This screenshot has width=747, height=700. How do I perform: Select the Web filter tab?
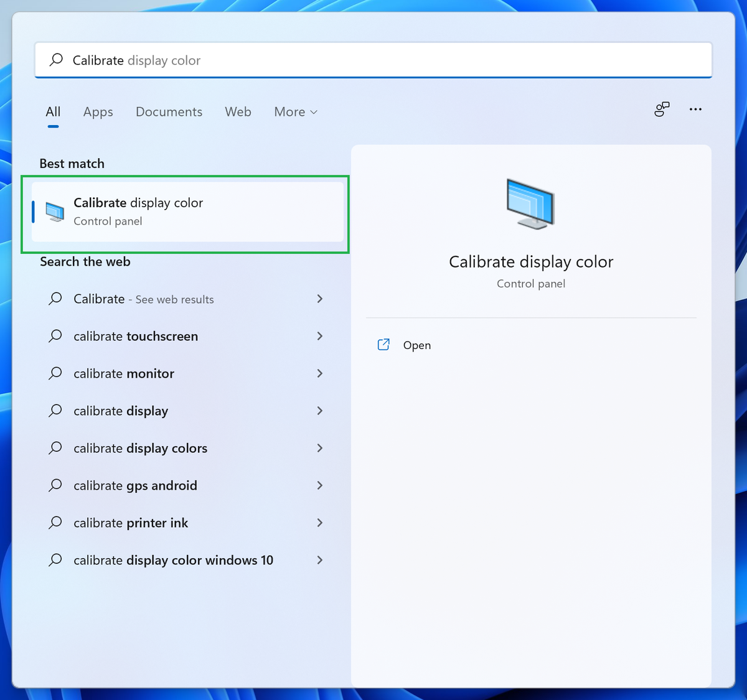pos(238,112)
